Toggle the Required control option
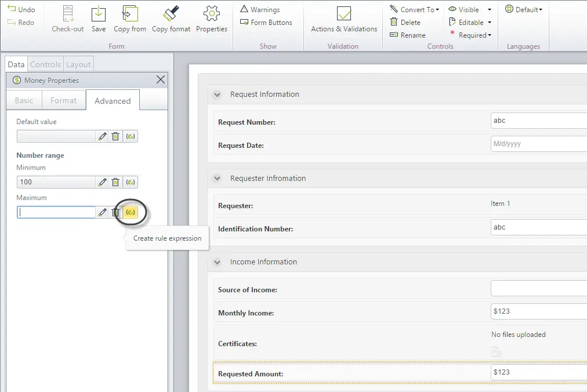The width and height of the screenshot is (587, 392). tap(470, 35)
